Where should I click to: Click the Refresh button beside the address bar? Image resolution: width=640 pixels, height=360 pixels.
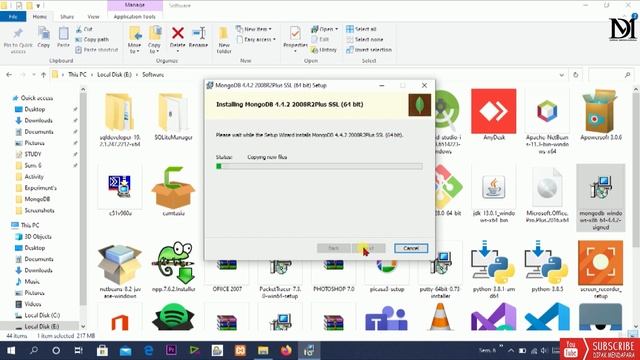pyautogui.click(x=576, y=75)
